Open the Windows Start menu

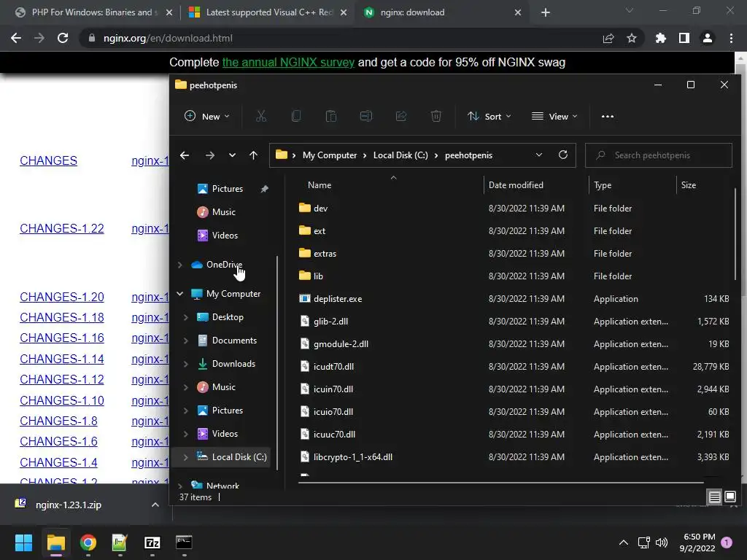tap(23, 542)
